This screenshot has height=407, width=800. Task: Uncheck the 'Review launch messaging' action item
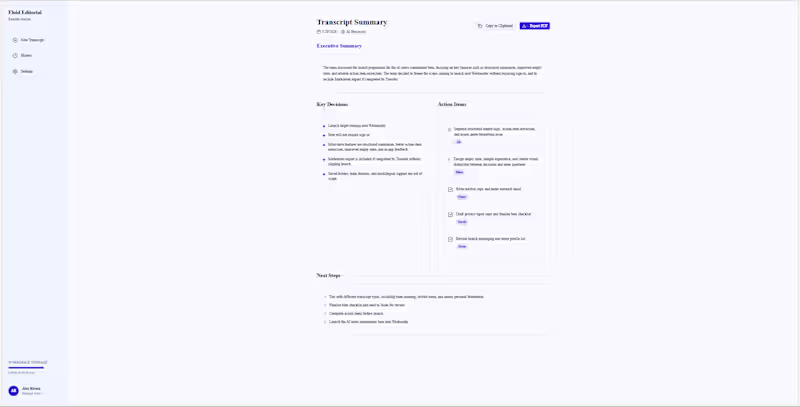(451, 239)
